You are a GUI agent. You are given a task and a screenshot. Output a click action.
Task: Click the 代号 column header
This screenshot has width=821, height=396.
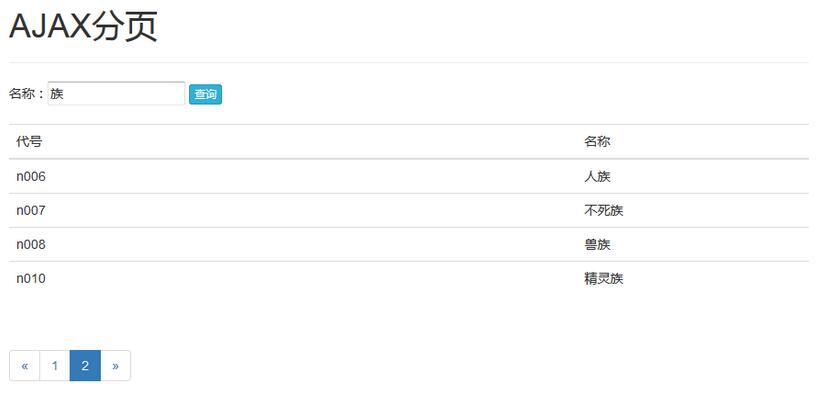click(x=29, y=141)
